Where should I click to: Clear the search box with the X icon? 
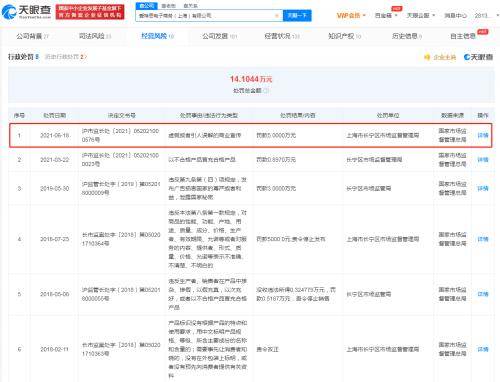(276, 16)
